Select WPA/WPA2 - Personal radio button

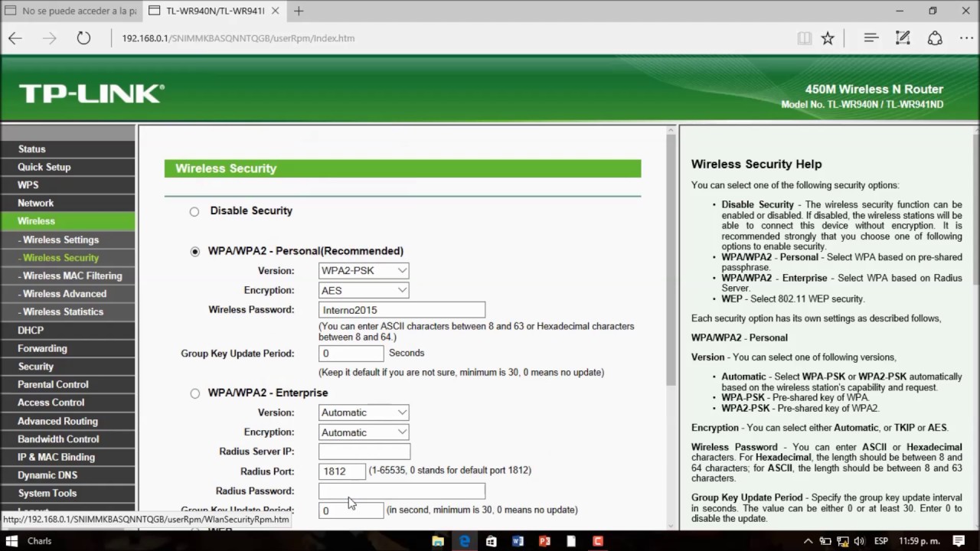tap(194, 251)
